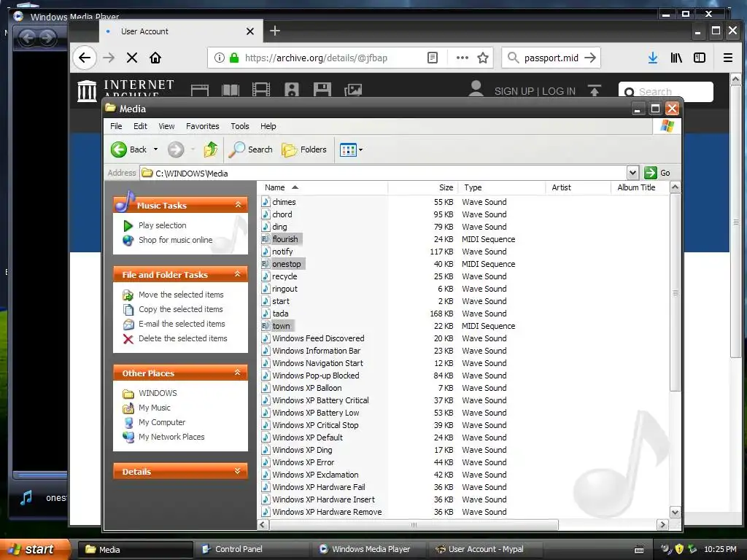Open Back history dropdown arrow
Viewport: 747px width, 560px height.
155,149
